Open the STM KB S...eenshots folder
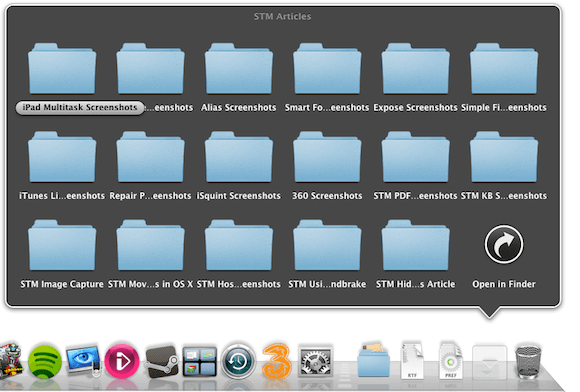Viewport: 580px width, 392px height. [504, 157]
